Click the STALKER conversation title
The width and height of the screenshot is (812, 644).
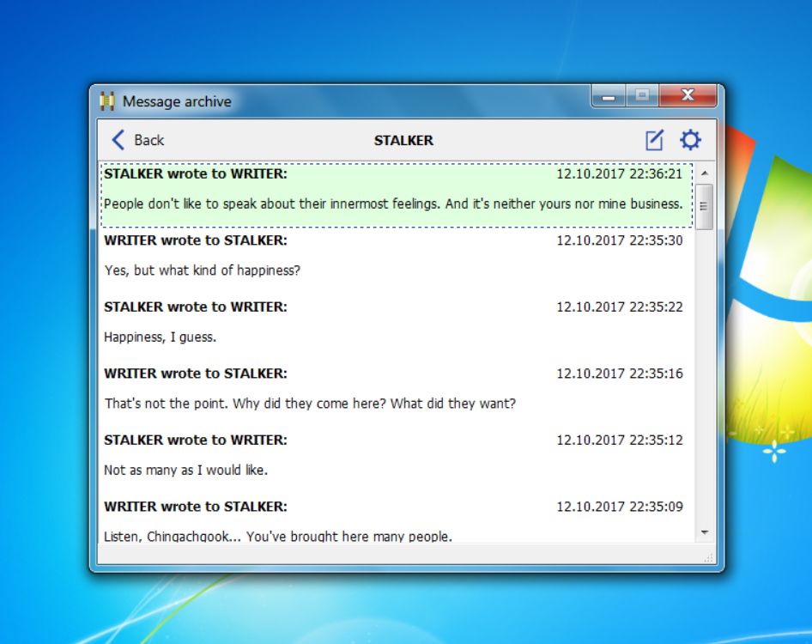(403, 141)
